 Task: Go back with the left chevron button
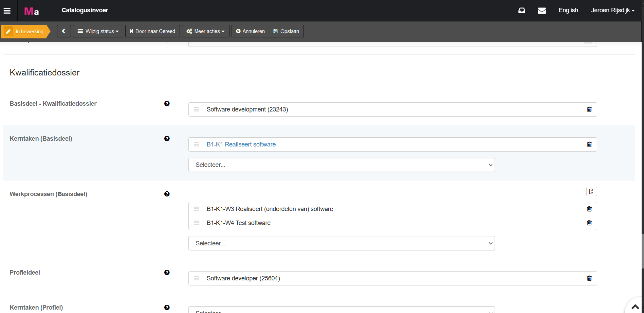[x=64, y=31]
